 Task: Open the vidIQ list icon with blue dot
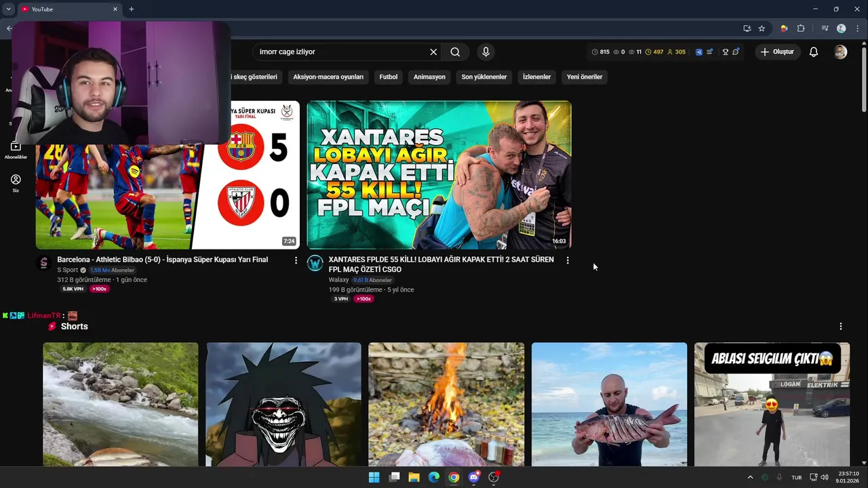(710, 52)
